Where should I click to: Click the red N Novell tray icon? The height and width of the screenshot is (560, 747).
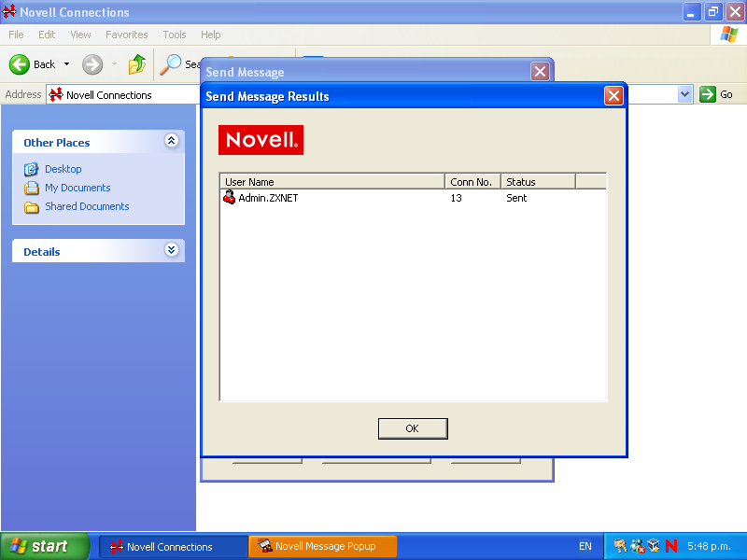tap(671, 546)
